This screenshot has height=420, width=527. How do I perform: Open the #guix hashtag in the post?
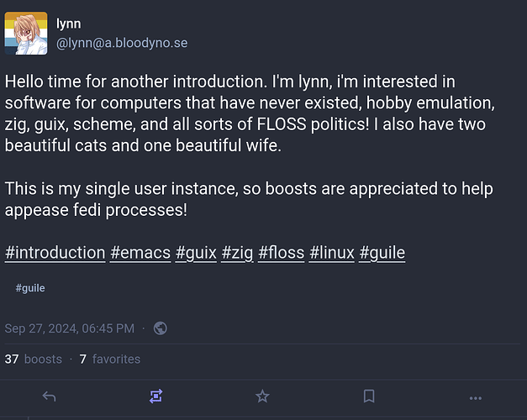pyautogui.click(x=196, y=252)
